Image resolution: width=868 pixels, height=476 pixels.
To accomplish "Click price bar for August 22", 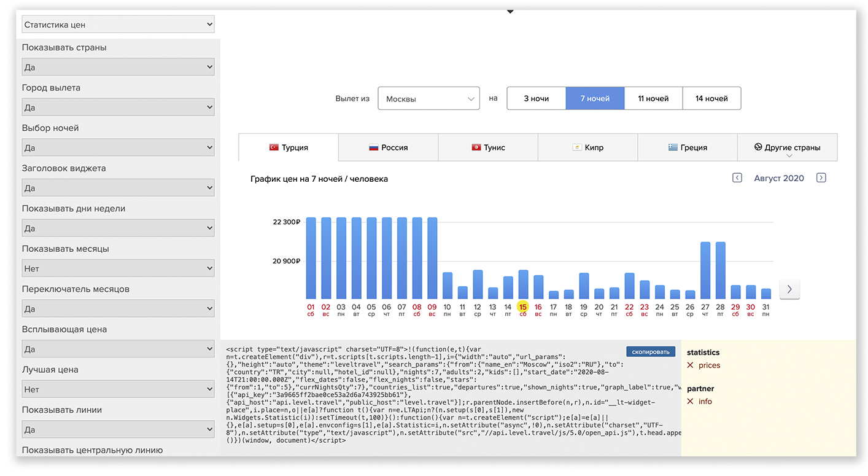I will [x=629, y=286].
